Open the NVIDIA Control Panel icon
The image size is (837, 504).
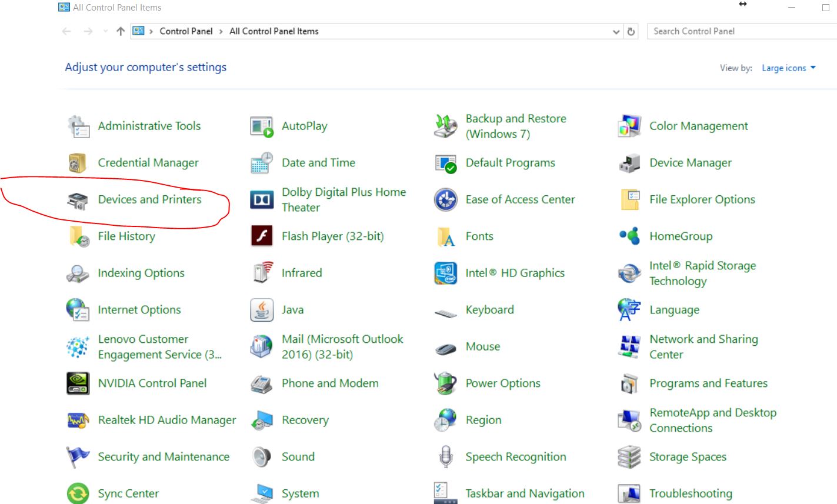[78, 383]
